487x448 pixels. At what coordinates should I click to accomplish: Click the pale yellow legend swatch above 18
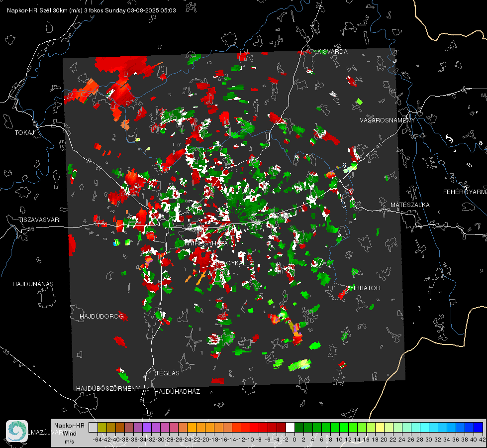tap(380, 427)
